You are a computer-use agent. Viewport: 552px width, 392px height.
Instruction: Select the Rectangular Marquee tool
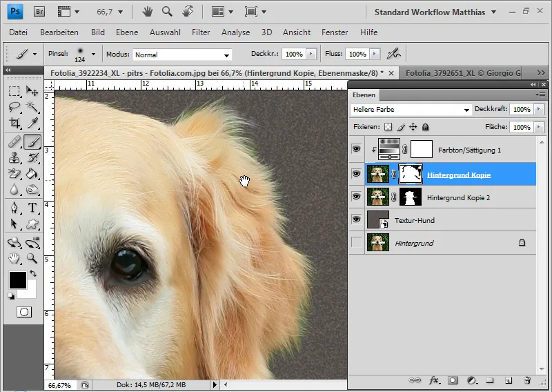tap(14, 91)
